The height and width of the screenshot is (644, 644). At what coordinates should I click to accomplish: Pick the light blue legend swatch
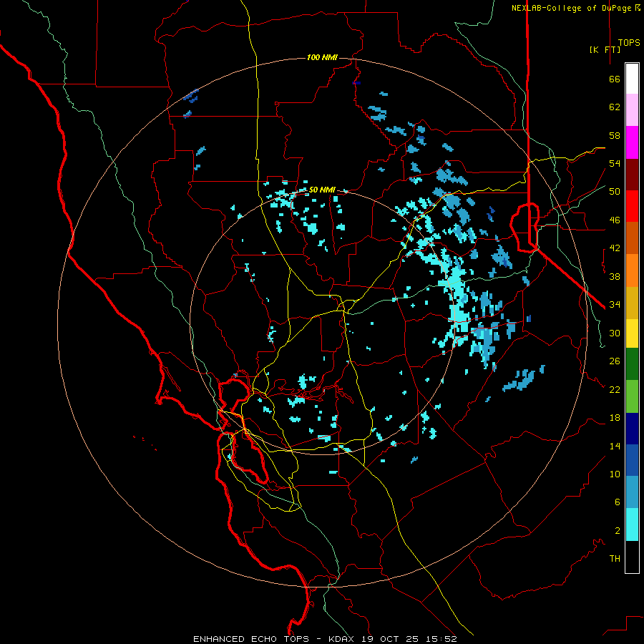pos(632,492)
